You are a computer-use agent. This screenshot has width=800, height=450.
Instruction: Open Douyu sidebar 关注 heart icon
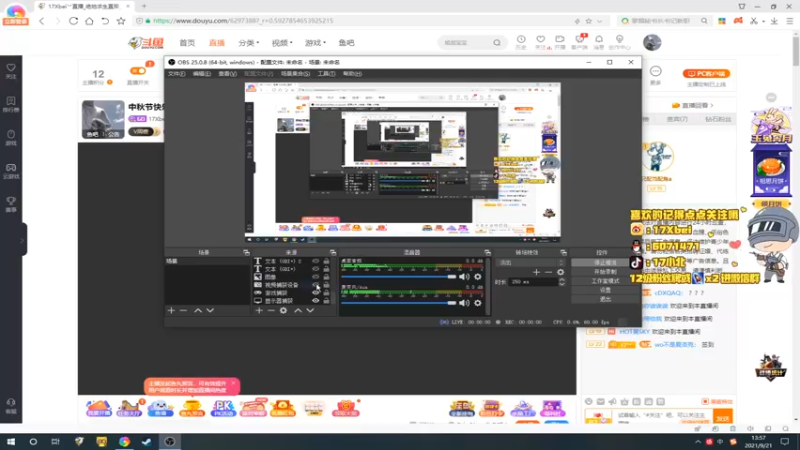(11, 71)
